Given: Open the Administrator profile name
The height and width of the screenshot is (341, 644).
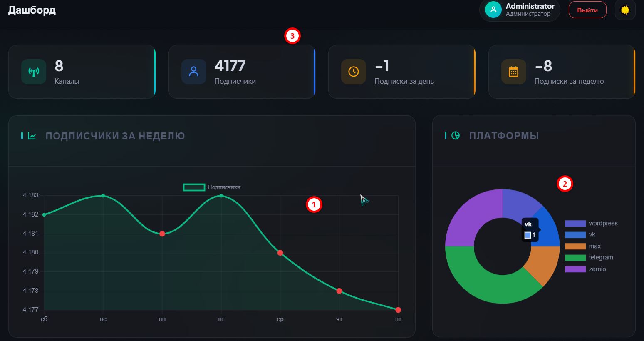Looking at the screenshot, I should [x=530, y=6].
